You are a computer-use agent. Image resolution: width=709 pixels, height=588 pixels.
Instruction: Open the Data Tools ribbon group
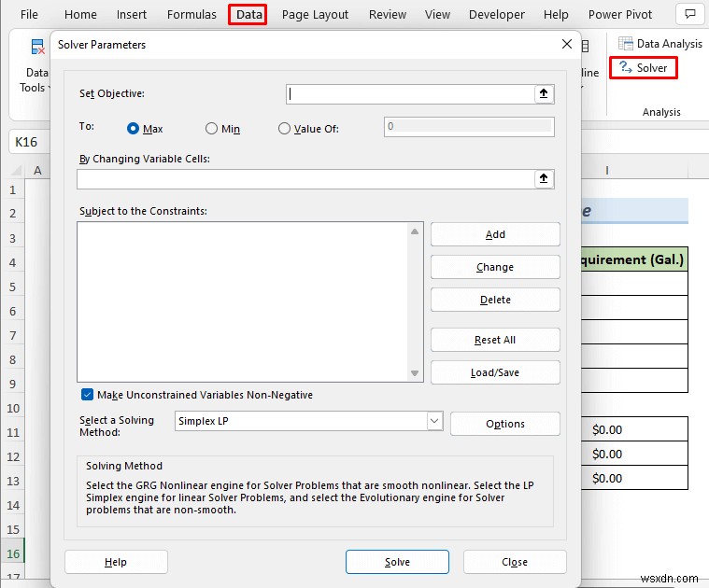click(35, 68)
